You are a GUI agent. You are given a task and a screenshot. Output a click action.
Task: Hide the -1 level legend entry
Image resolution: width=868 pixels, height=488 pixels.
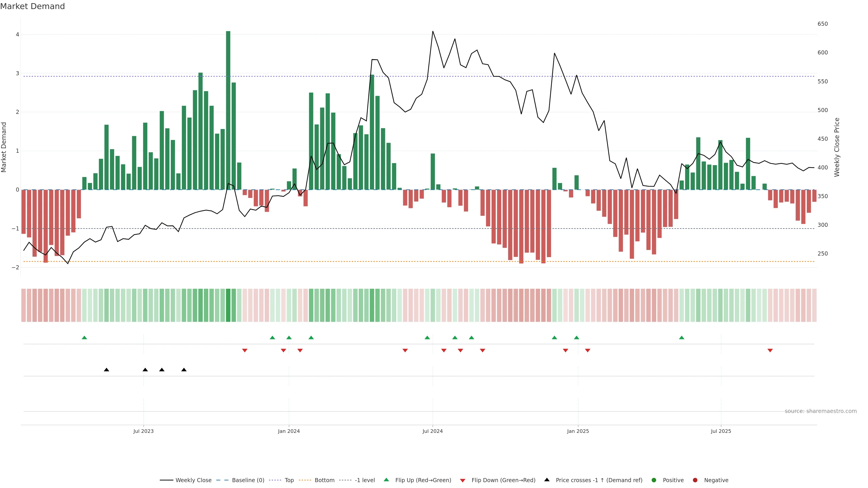[365, 480]
